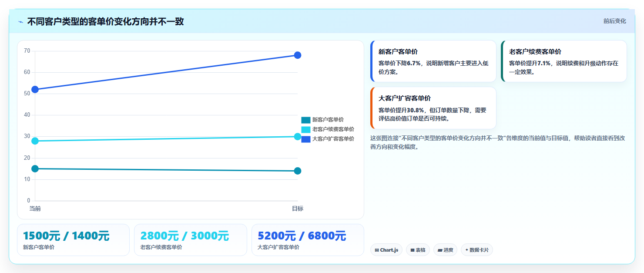Click the 老客户续费 data point at 当前

pos(35,141)
